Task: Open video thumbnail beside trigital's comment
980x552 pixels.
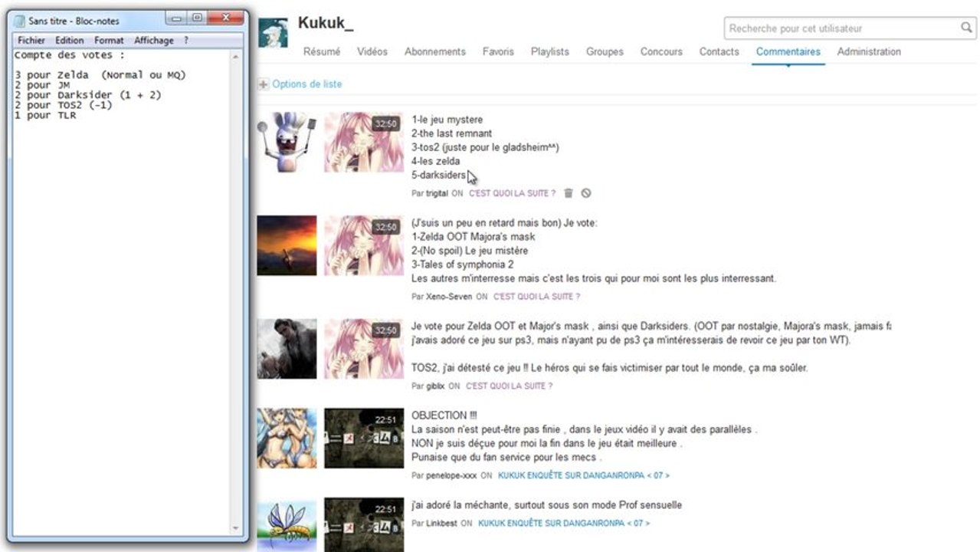Action: point(364,143)
